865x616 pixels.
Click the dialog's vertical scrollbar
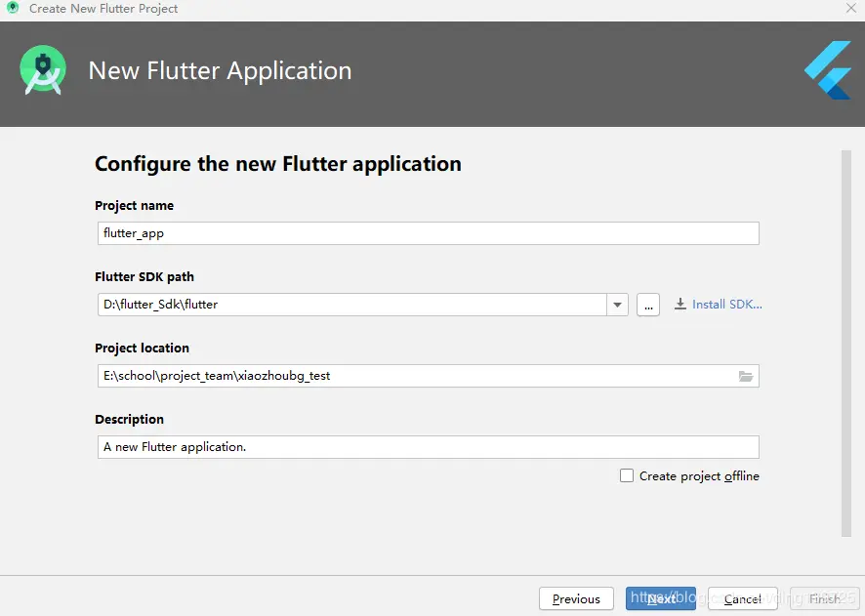(846, 343)
